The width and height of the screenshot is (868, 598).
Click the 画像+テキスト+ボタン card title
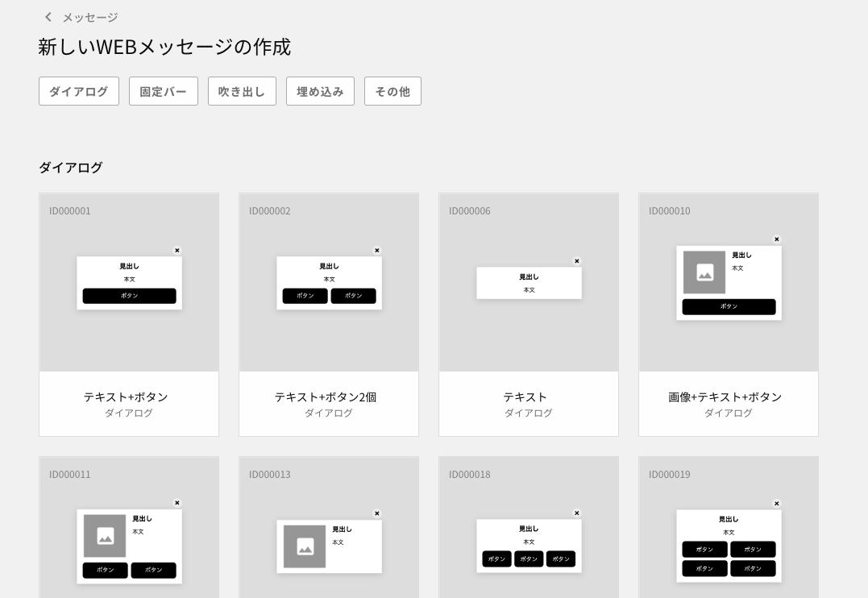[725, 397]
